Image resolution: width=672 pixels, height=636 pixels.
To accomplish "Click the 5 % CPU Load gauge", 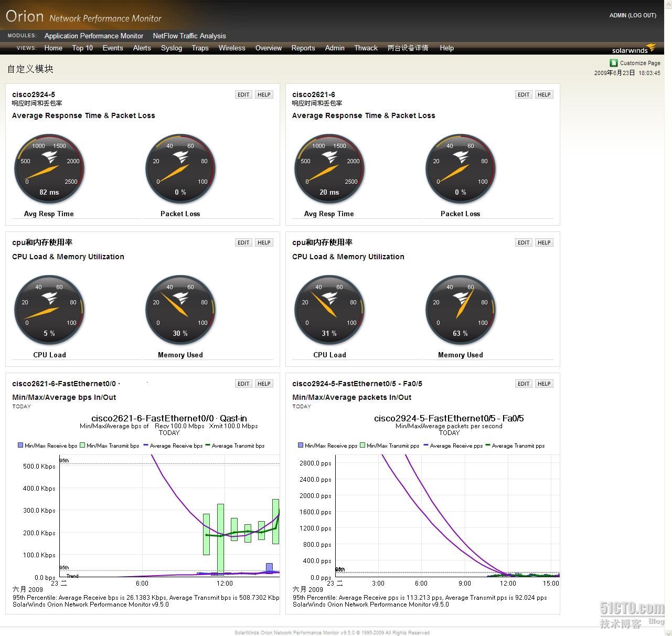I will point(49,310).
